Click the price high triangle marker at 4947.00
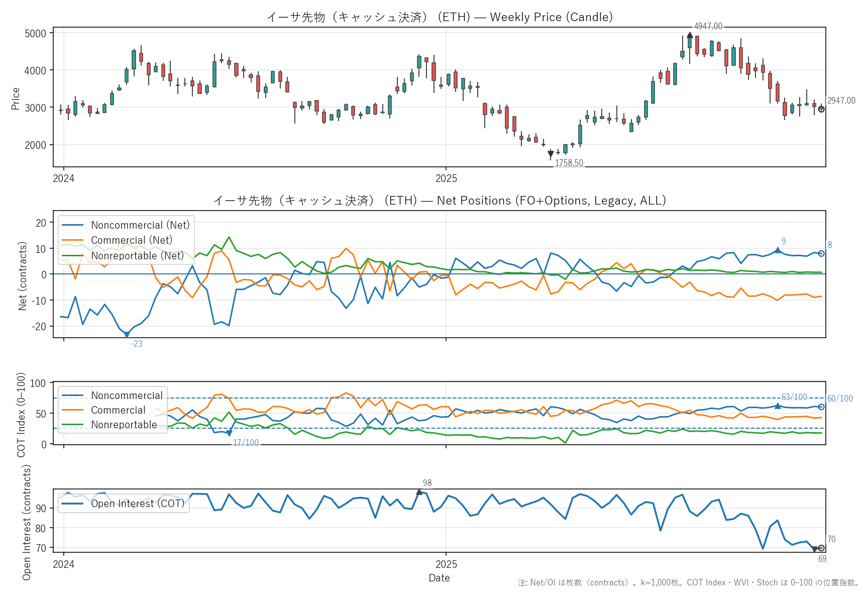This screenshot has width=868, height=593. click(x=690, y=35)
